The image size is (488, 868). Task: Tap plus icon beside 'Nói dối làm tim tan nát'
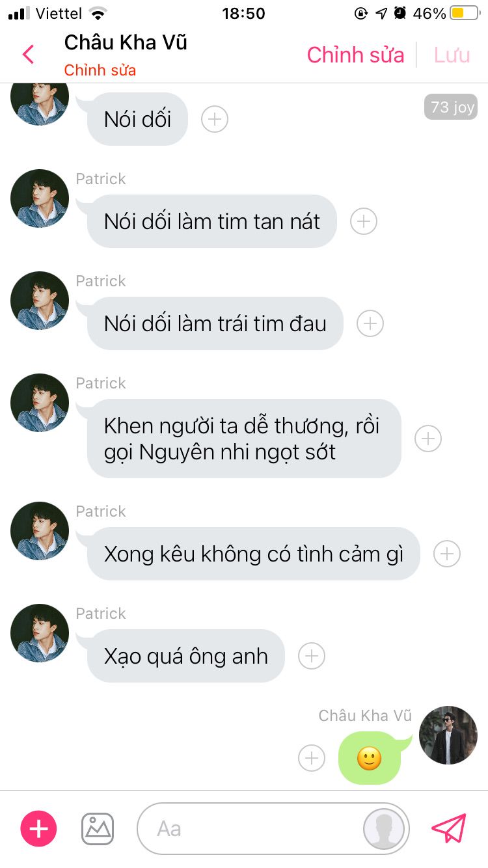tap(364, 221)
